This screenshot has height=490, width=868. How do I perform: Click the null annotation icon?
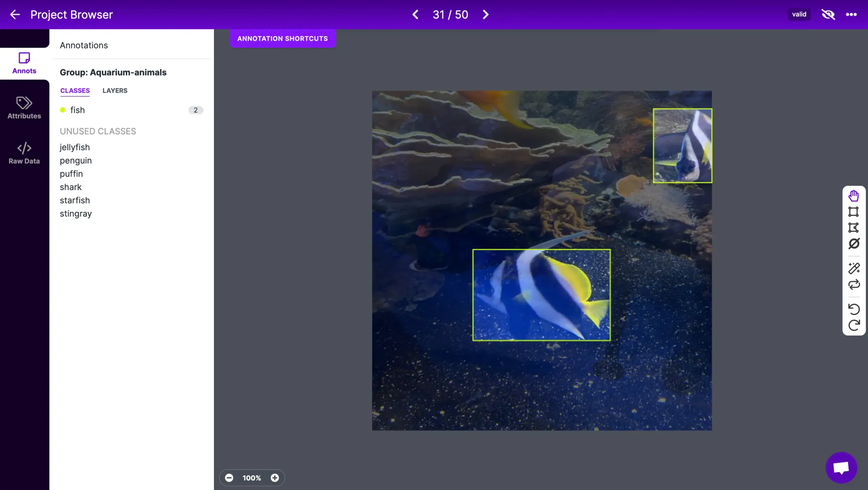[x=854, y=244]
